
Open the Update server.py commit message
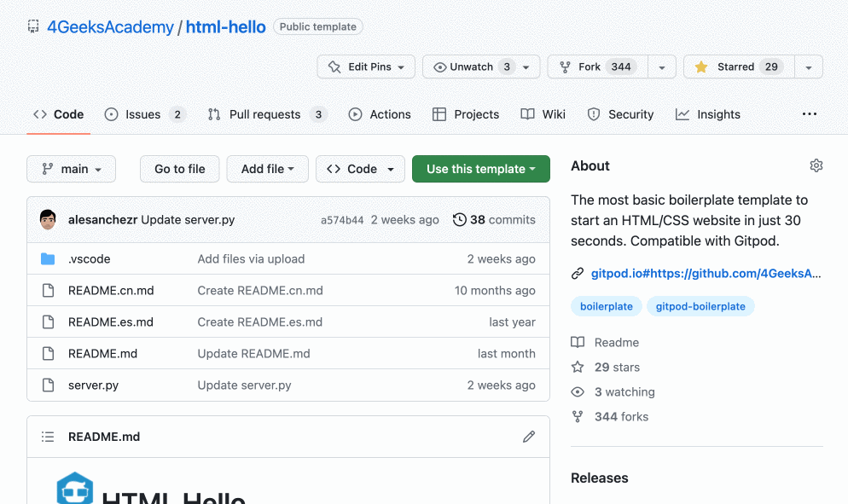[x=188, y=219]
